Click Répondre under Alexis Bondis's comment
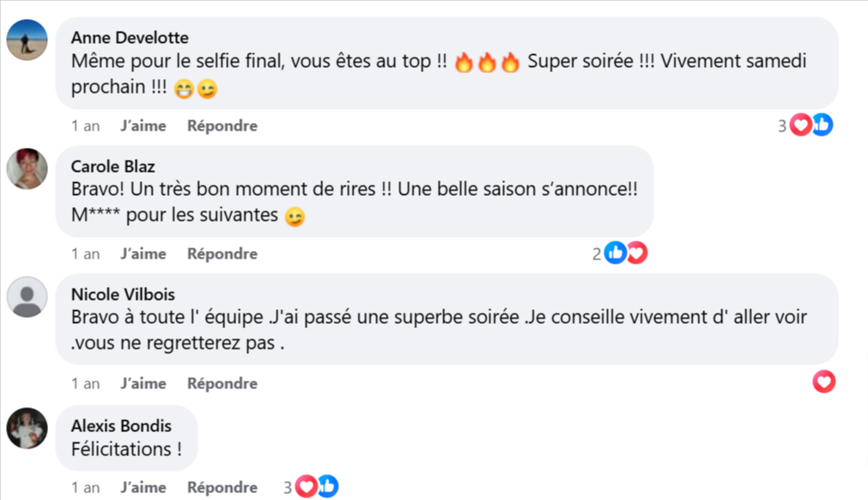Image resolution: width=868 pixels, height=500 pixels. [222, 487]
